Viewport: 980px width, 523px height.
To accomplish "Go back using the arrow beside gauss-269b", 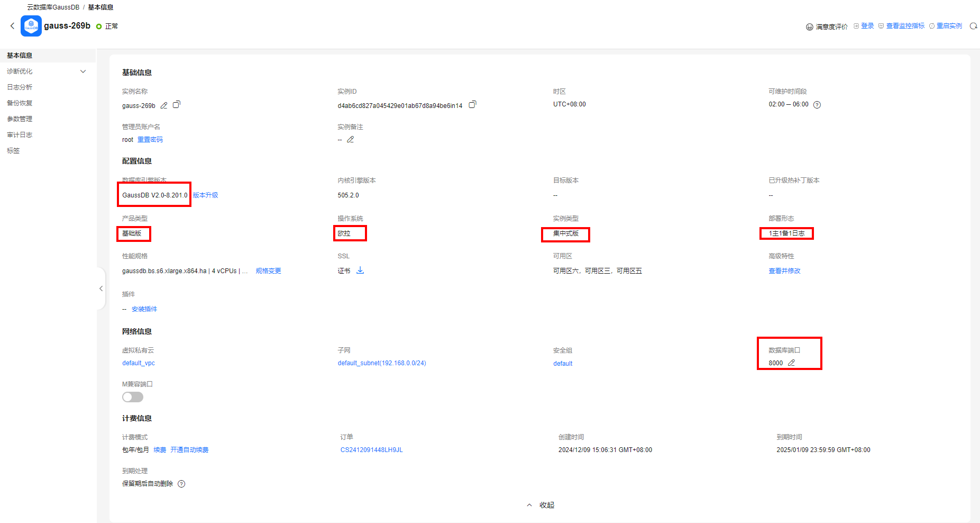I will coord(13,26).
